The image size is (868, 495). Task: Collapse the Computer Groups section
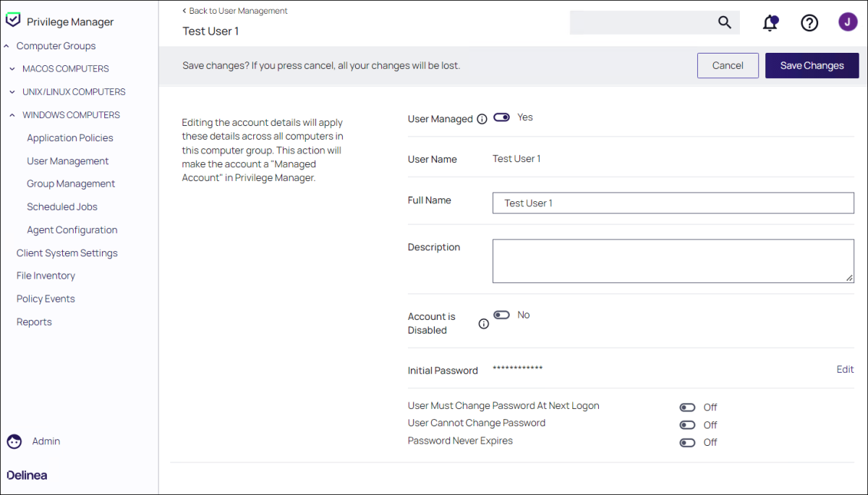click(x=7, y=46)
